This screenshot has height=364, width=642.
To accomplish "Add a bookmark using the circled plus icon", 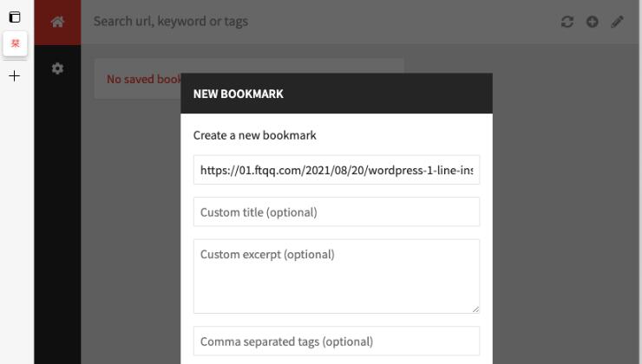I will click(x=592, y=22).
